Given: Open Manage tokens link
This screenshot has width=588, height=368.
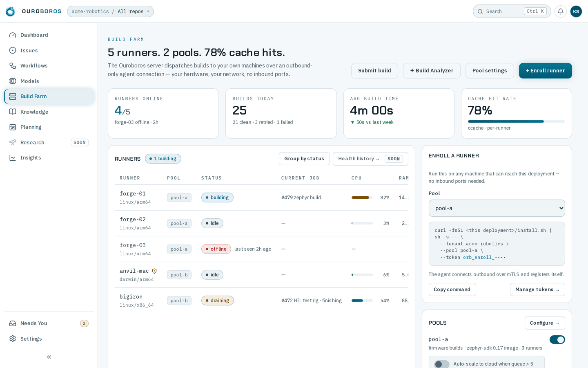Looking at the screenshot, I should tap(537, 289).
